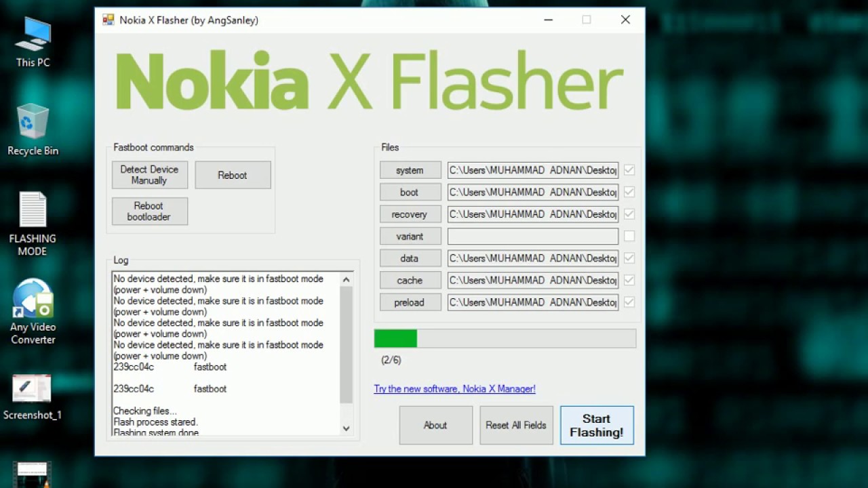Click the Start Flashing! button
Viewport: 868px width, 488px height.
(x=597, y=425)
